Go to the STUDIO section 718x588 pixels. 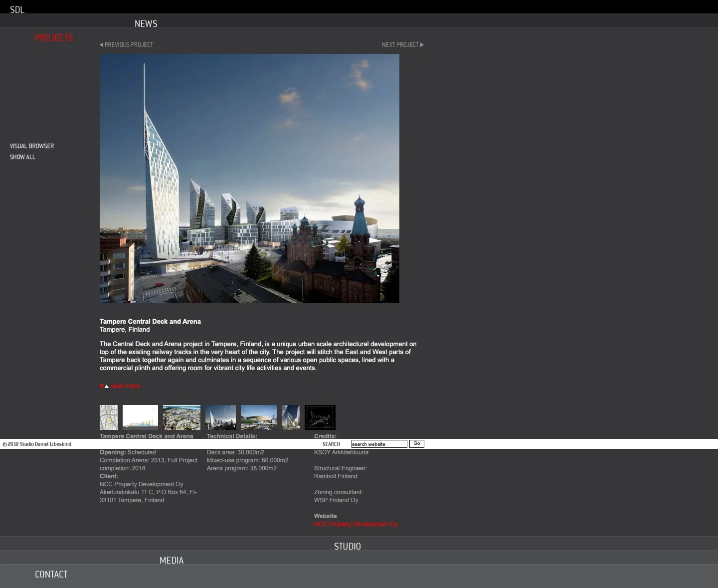(x=348, y=546)
